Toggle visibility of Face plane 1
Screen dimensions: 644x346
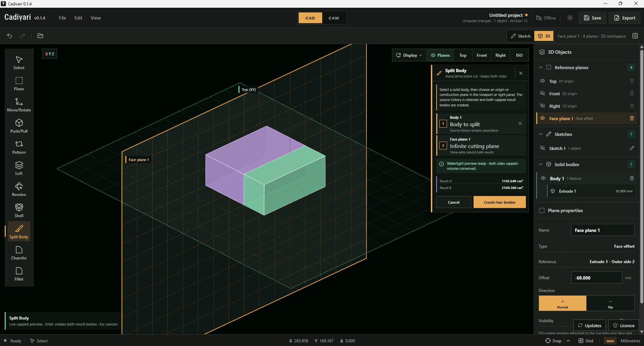(542, 118)
